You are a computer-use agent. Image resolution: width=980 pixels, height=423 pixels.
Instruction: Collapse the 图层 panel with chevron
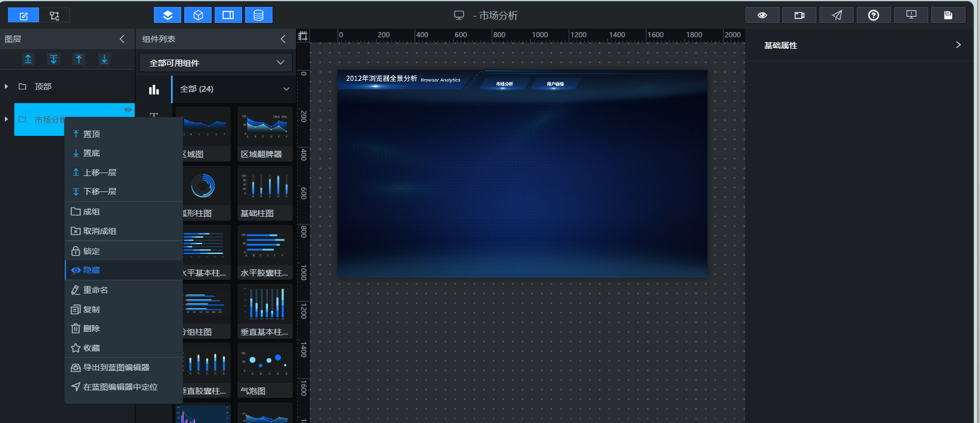coord(122,39)
